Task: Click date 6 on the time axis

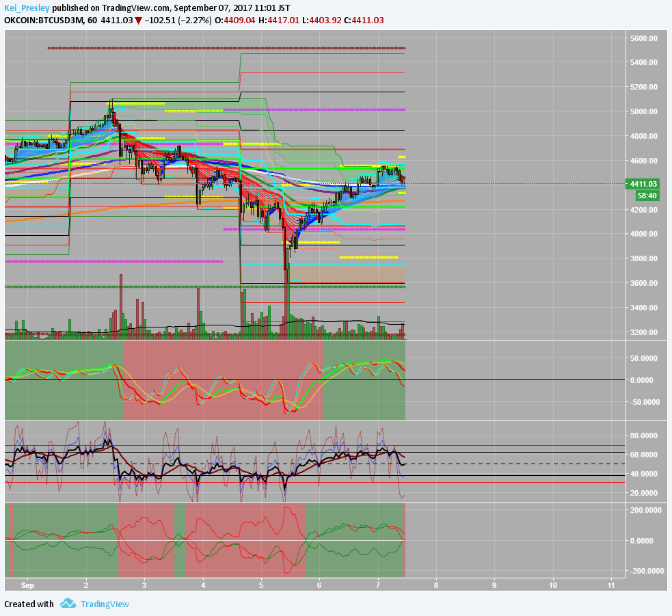Action: [x=319, y=585]
